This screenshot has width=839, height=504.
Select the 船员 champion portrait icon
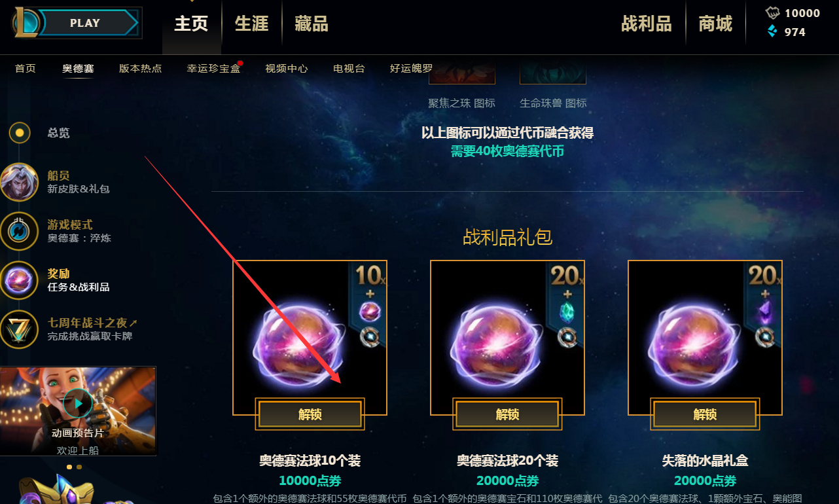pyautogui.click(x=19, y=182)
